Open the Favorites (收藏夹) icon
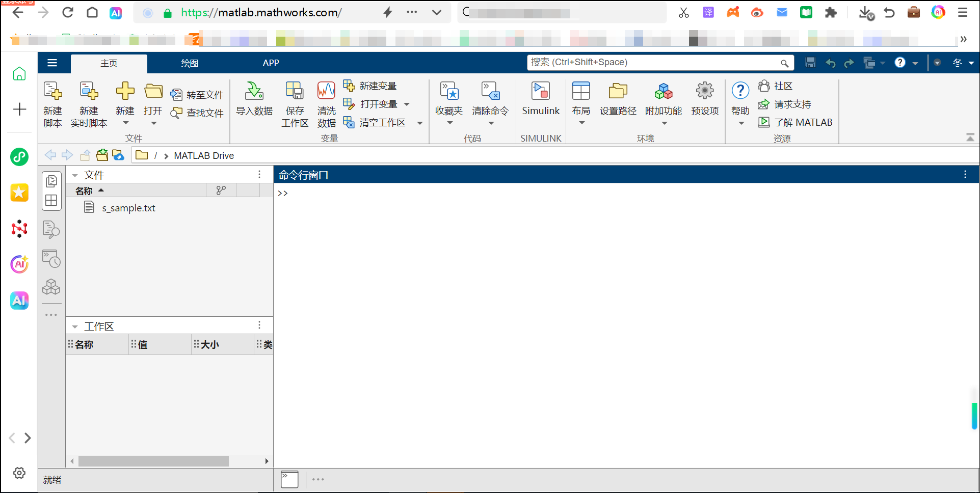This screenshot has width=980, height=493. pos(449,91)
